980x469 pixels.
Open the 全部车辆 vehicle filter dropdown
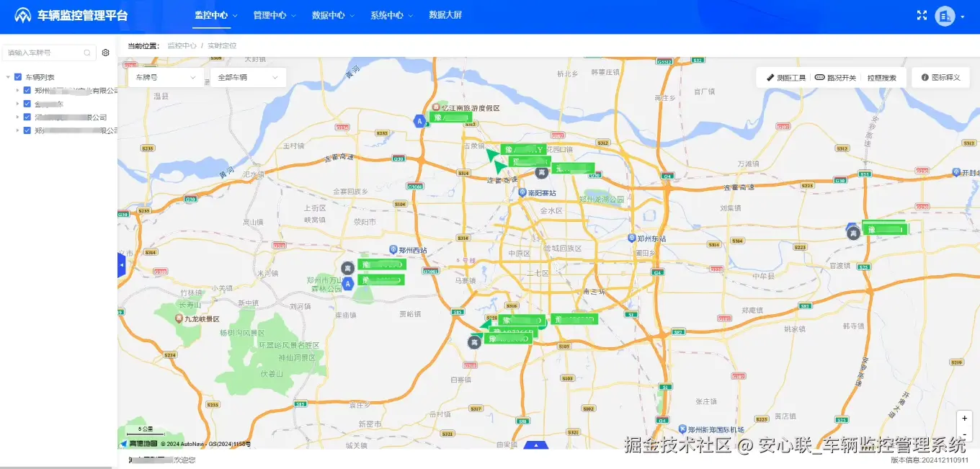pos(248,77)
